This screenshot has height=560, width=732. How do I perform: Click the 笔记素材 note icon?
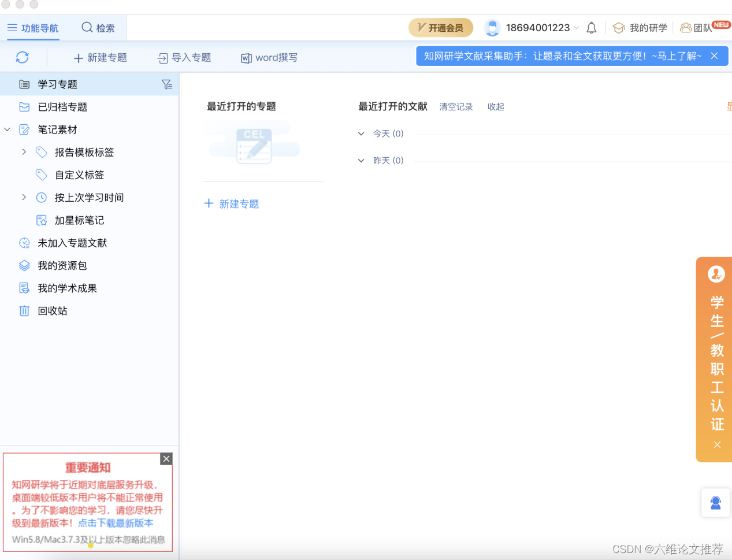tap(24, 129)
